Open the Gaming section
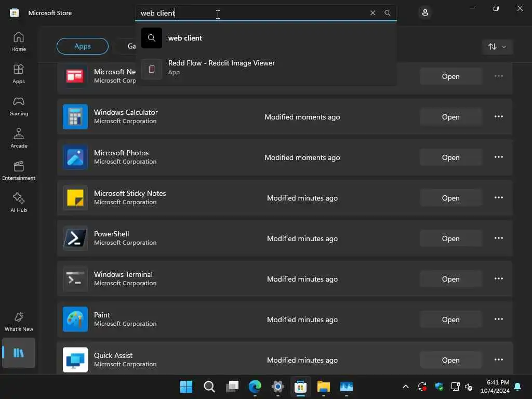The width and height of the screenshot is (532, 399). (19, 106)
